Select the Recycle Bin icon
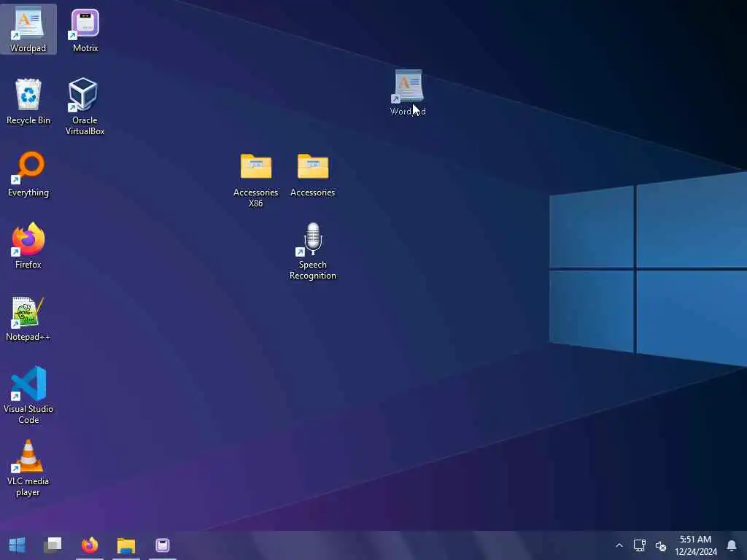Viewport: 747px width, 560px height. 28,101
